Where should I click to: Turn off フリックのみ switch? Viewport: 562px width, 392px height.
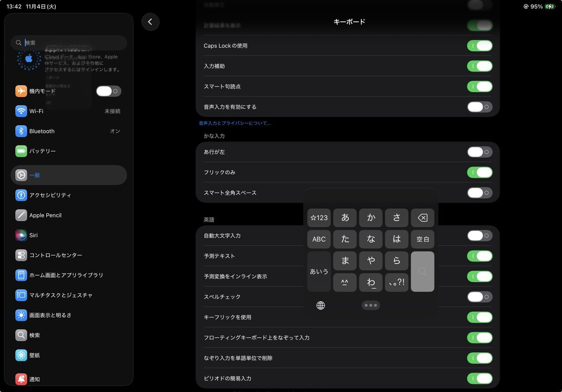tap(480, 173)
